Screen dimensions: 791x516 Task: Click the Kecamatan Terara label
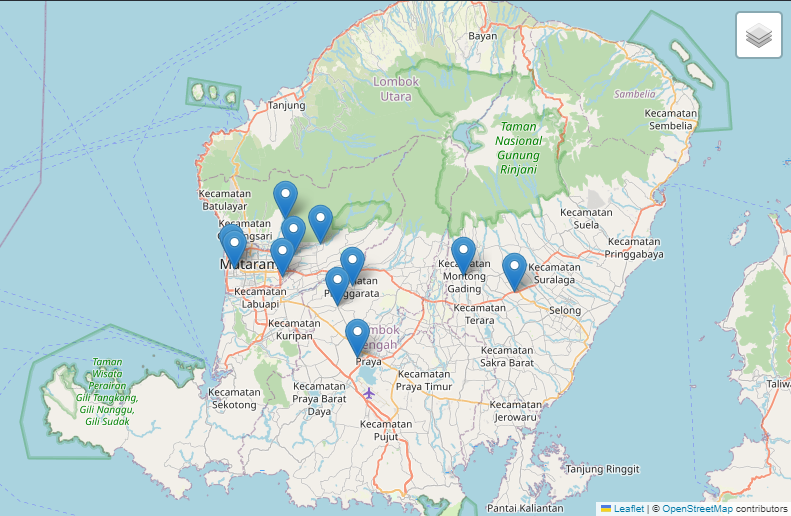click(x=479, y=314)
